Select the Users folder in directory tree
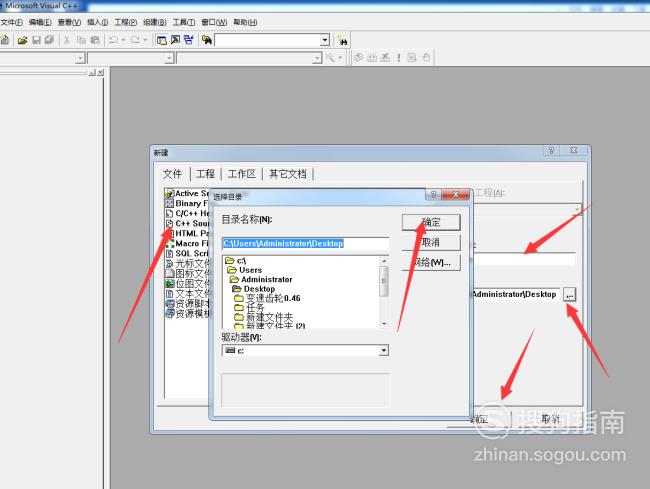The width and height of the screenshot is (650, 489). coord(245,270)
